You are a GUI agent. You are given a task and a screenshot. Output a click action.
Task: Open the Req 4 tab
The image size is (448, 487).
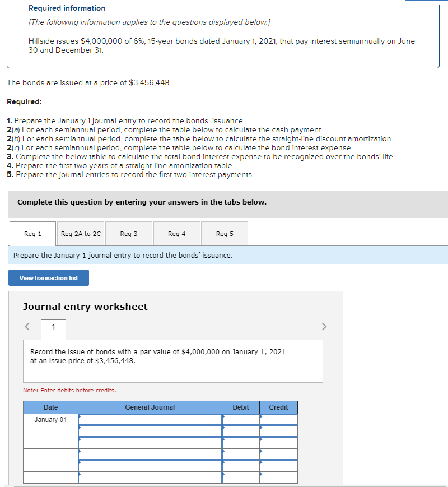(x=176, y=234)
